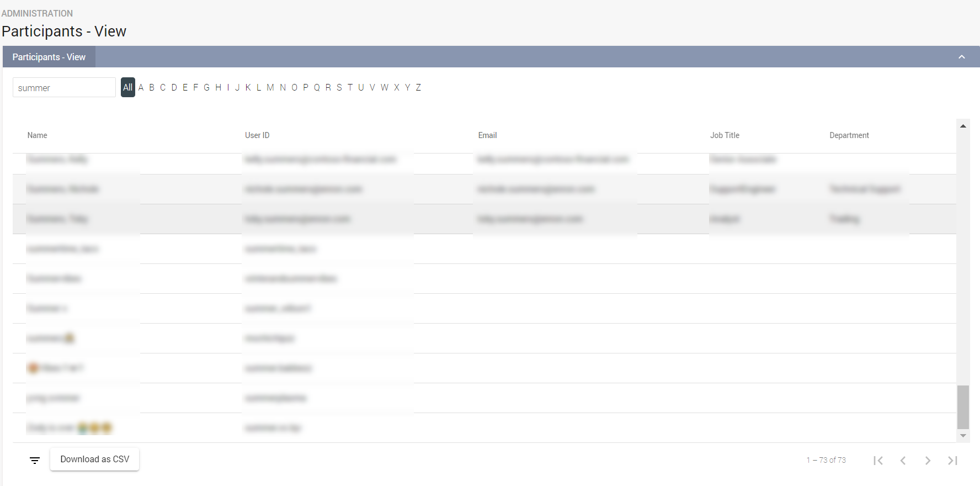Collapse the Participants - View panel chevron
Screen dimensions: 980x486
pos(962,57)
